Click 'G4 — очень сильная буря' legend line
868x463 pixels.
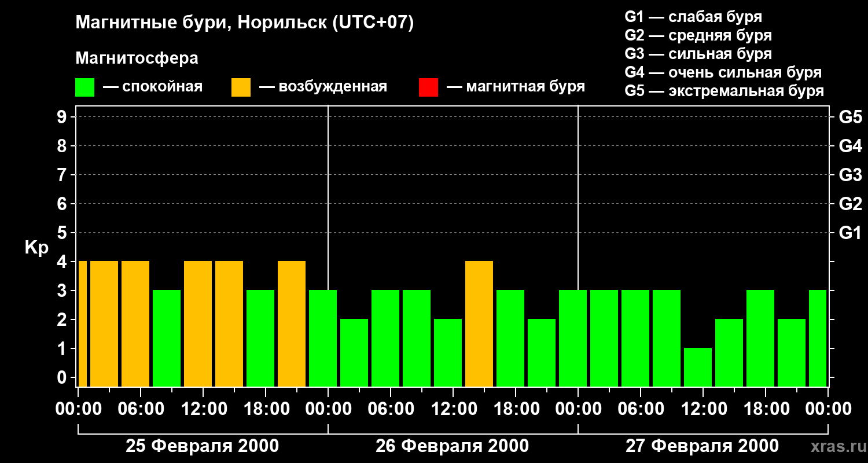pyautogui.click(x=723, y=72)
